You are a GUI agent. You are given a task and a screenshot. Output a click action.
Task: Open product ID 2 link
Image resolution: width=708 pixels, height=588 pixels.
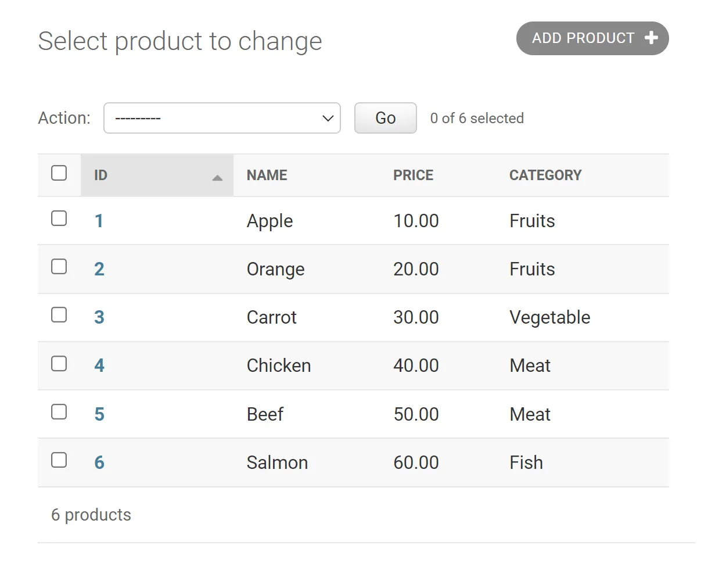[99, 270]
